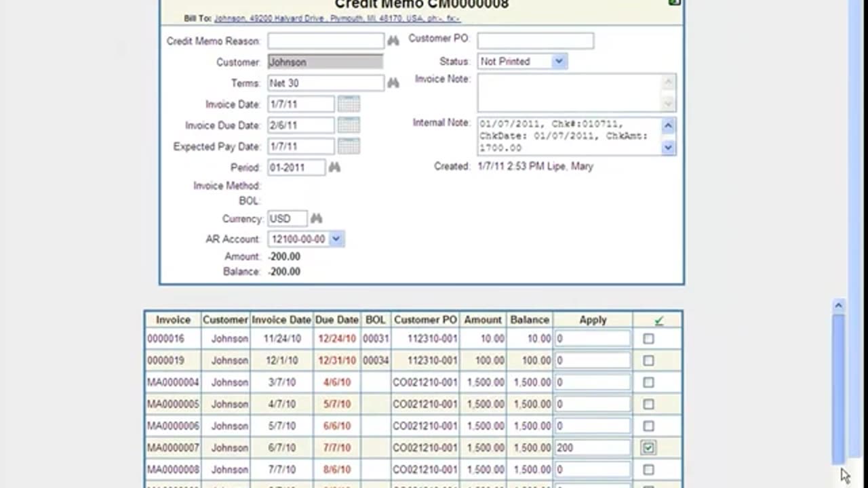Click the Customer field showing Johnson
The width and height of the screenshot is (868, 488).
(325, 62)
